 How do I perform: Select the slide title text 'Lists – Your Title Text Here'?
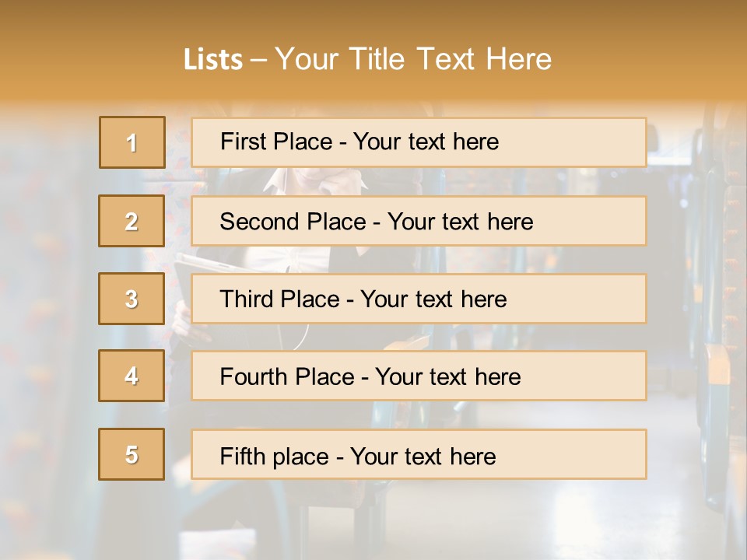(x=367, y=59)
